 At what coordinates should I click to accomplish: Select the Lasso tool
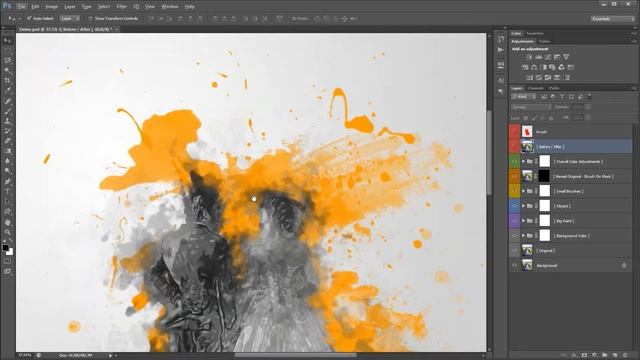click(7, 61)
